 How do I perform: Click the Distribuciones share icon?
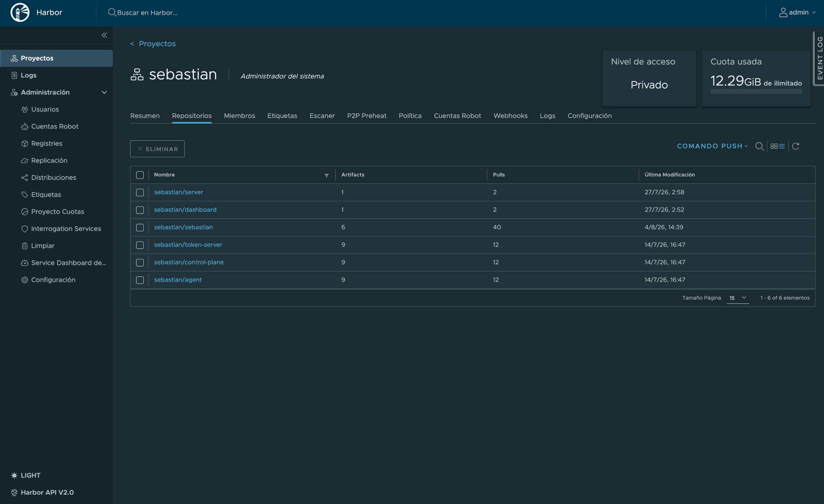click(x=25, y=177)
